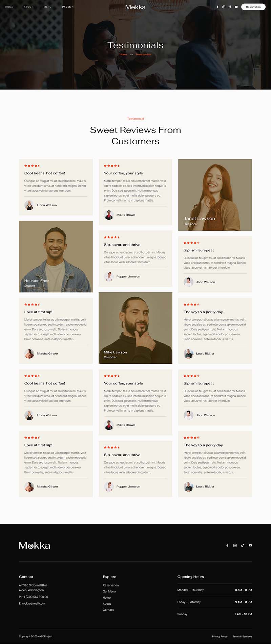Go to Home in navigation bar
The image size is (271, 644).
[x=9, y=7]
